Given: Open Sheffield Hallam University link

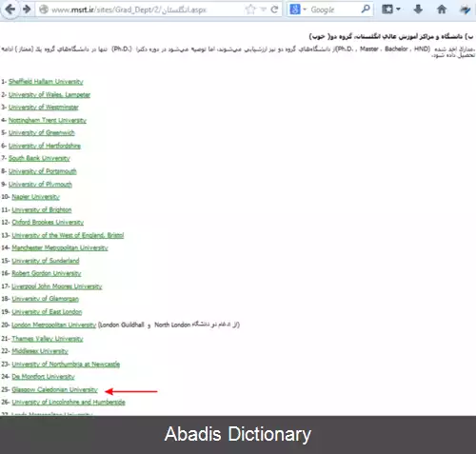Looking at the screenshot, I should click(46, 82).
